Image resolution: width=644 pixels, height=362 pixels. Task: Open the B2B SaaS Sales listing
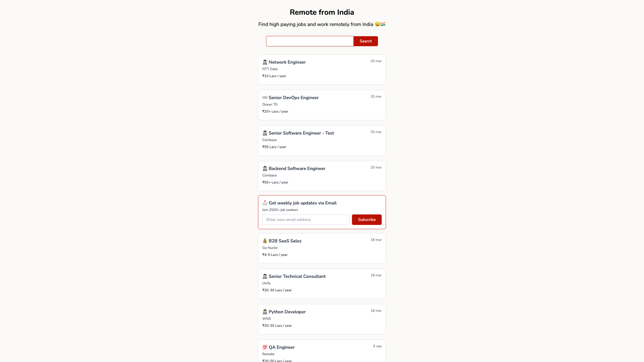[285, 241]
